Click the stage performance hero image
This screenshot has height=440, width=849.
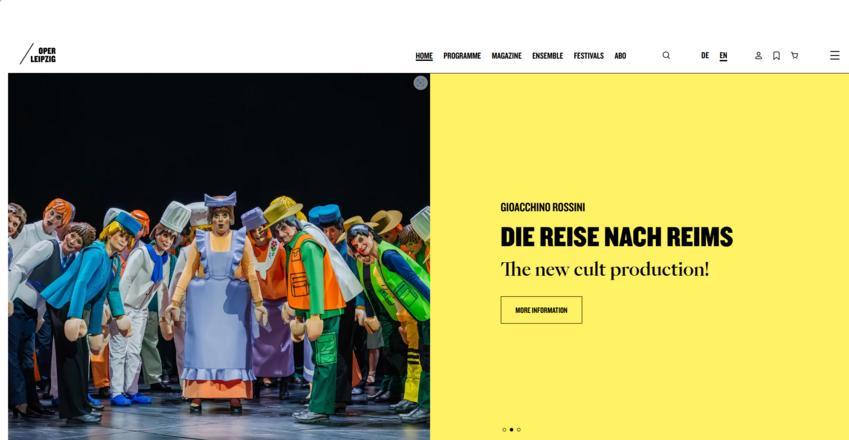point(219,257)
